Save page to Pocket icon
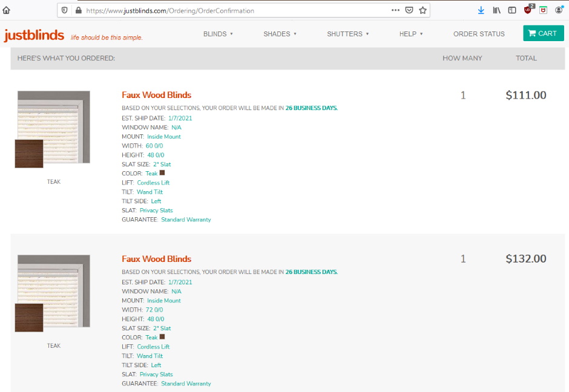 click(409, 10)
